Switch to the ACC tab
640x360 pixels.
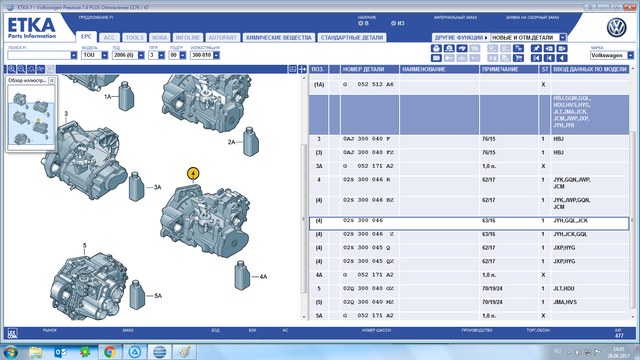[109, 38]
